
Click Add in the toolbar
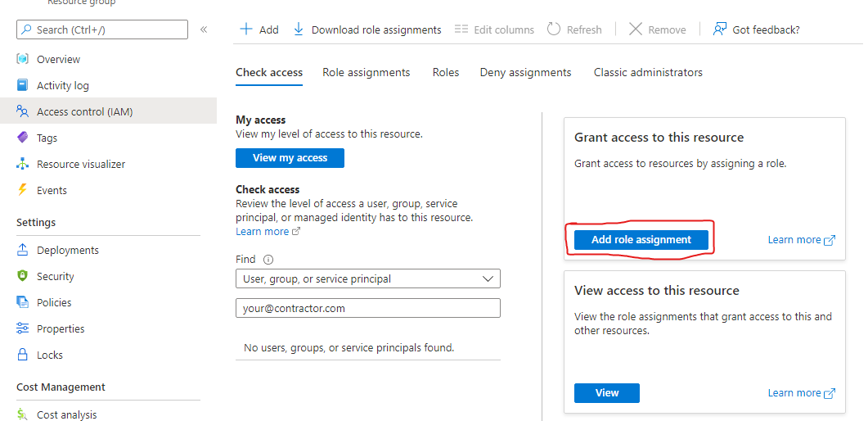click(x=259, y=29)
